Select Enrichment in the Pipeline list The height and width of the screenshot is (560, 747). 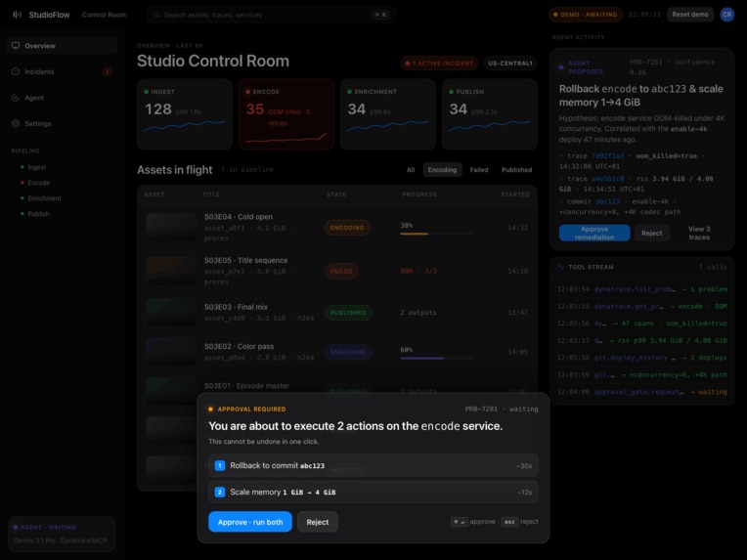click(x=44, y=198)
